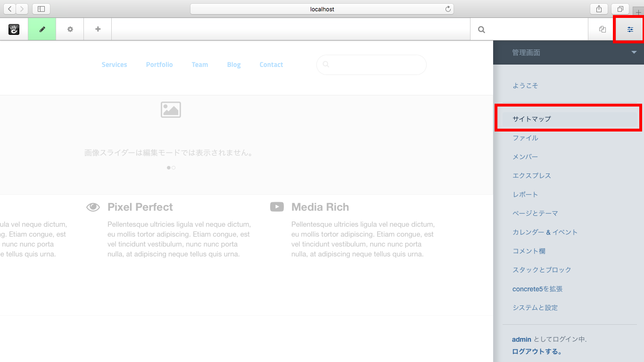Open the Safari share button
Screen dimensions: 644x362
[599, 9]
